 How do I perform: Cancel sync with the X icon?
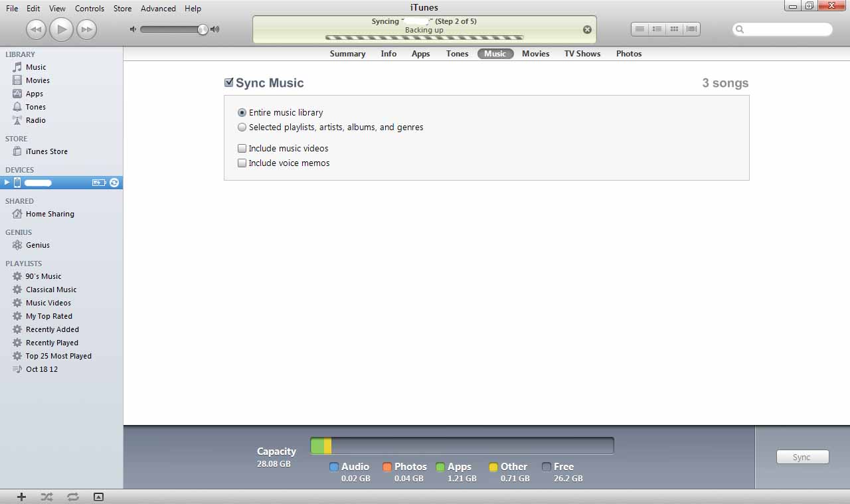(x=587, y=30)
